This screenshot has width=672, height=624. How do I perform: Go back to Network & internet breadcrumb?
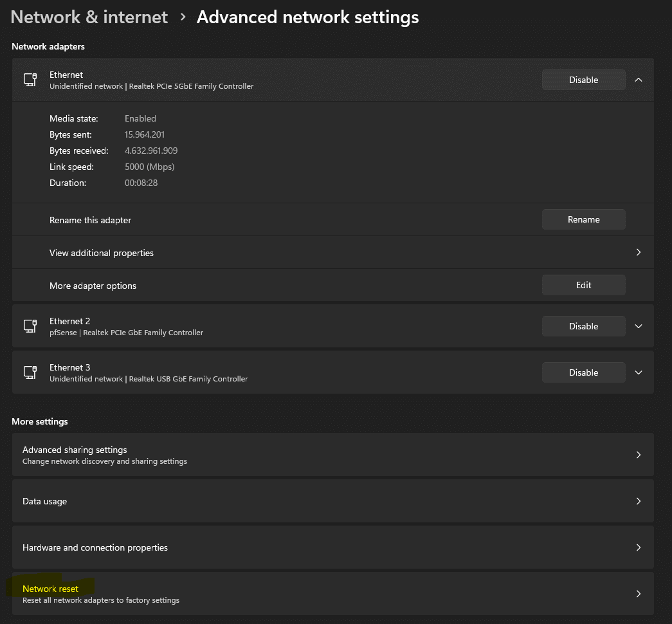89,17
